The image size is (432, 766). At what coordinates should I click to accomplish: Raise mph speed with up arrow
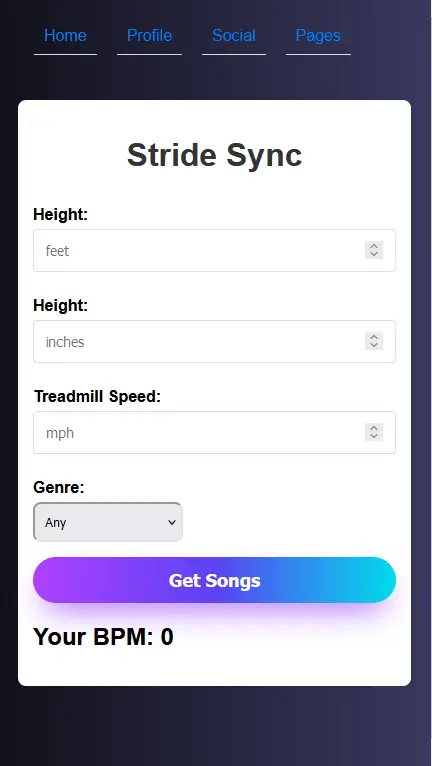pos(374,427)
